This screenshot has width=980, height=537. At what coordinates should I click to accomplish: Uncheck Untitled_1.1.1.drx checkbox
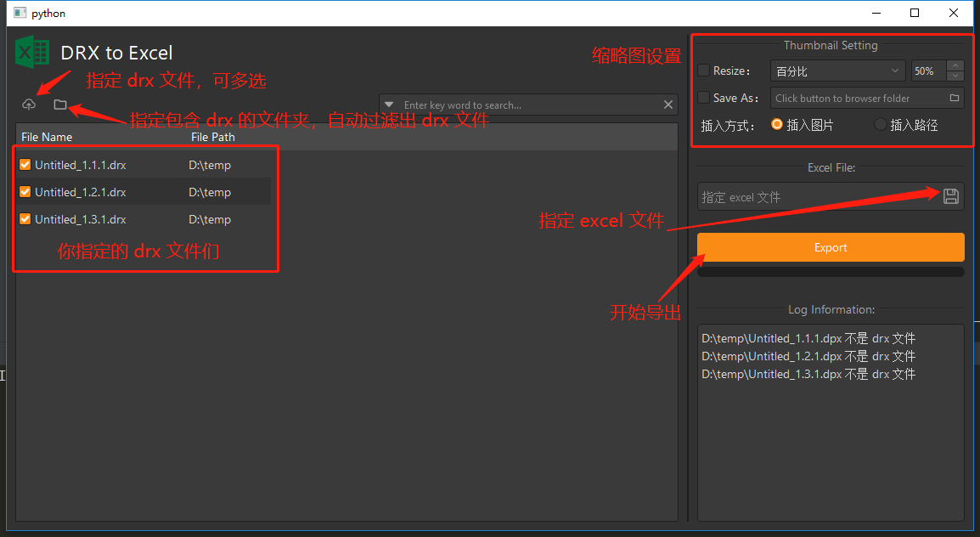coord(25,164)
